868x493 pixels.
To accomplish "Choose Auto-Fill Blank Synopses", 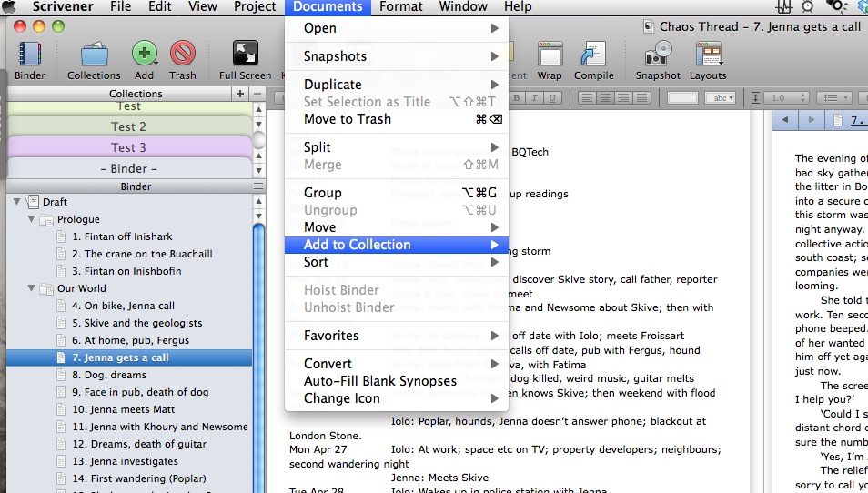I will coord(397,381).
